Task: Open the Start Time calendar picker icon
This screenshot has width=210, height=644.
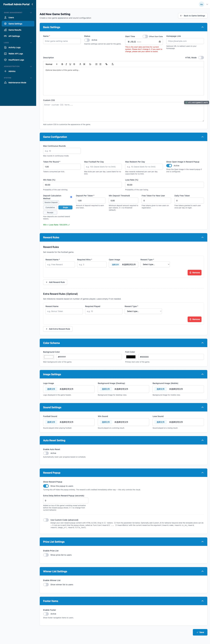Action: click(160, 42)
